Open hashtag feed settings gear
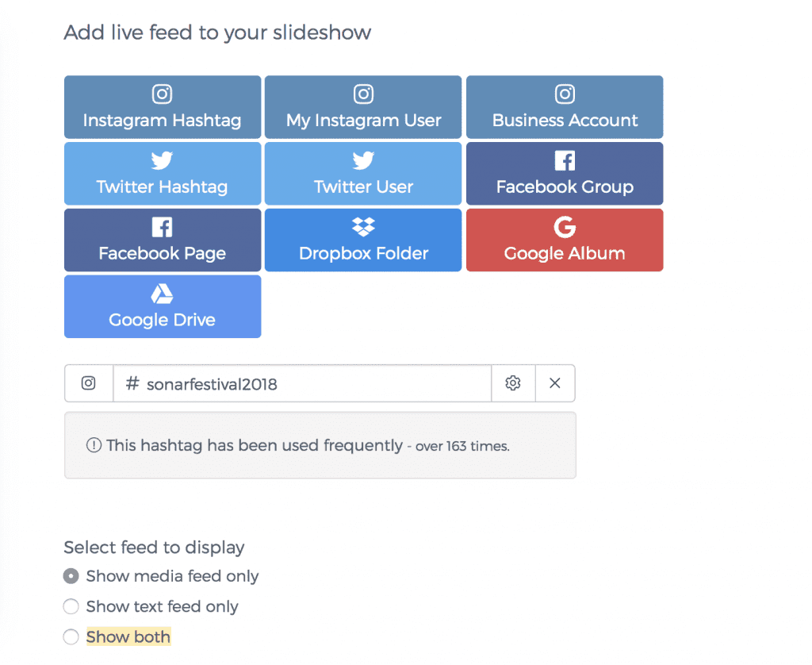 pyautogui.click(x=513, y=383)
